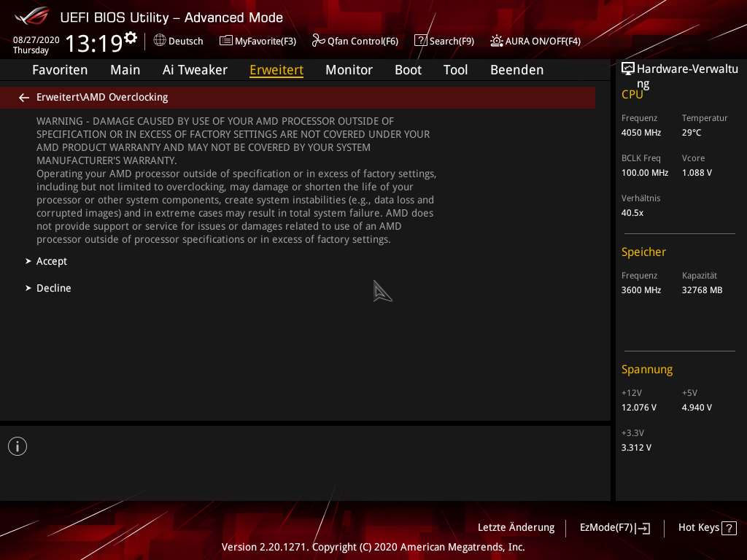Image resolution: width=747 pixels, height=560 pixels.
Task: Click BCLK value 100.00 MHz
Action: 645,172
